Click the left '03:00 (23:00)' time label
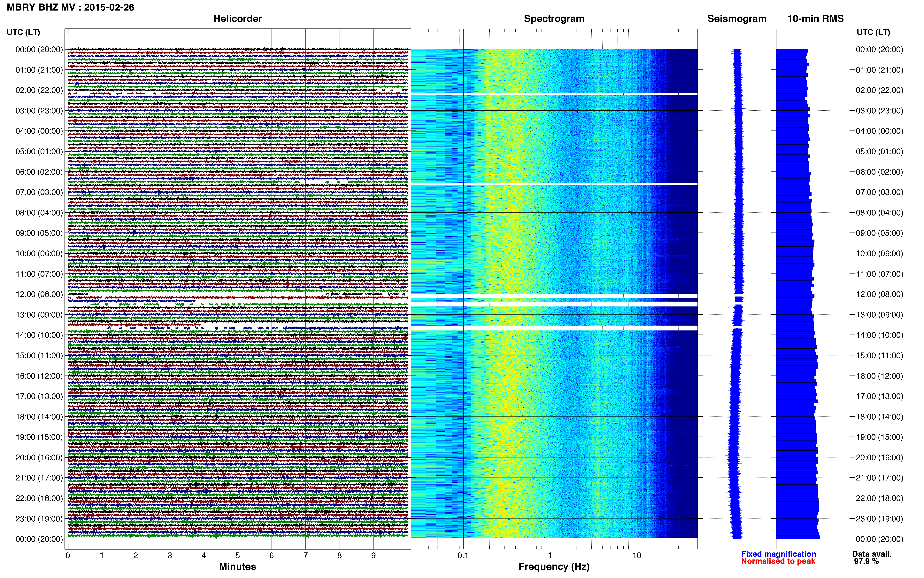The image size is (924, 578). 39,111
